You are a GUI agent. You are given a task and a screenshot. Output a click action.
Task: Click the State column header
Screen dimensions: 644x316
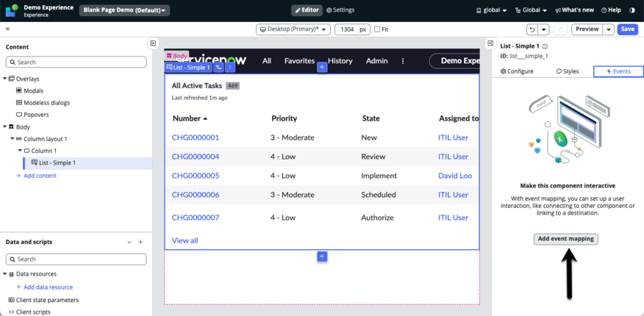pos(371,118)
